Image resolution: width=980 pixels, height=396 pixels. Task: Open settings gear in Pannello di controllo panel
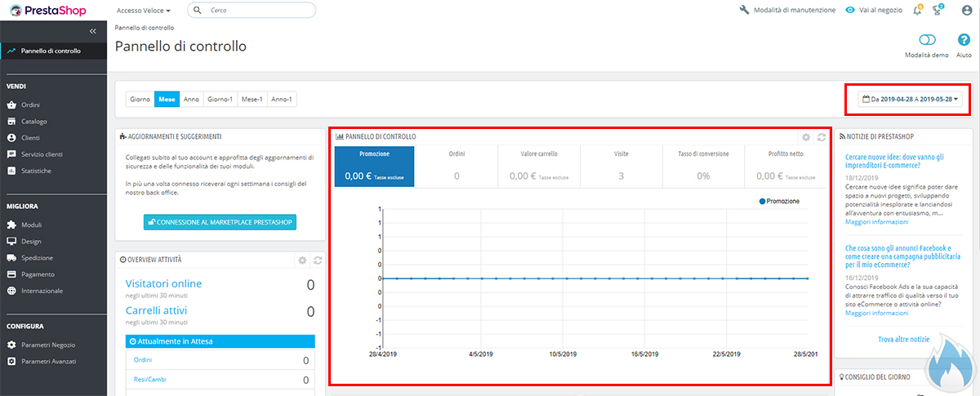tap(806, 137)
